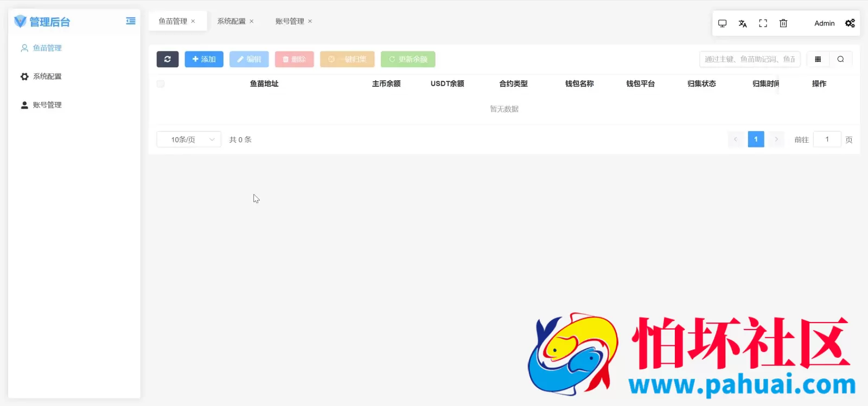
Task: Click the magnifier search icon
Action: (840, 59)
